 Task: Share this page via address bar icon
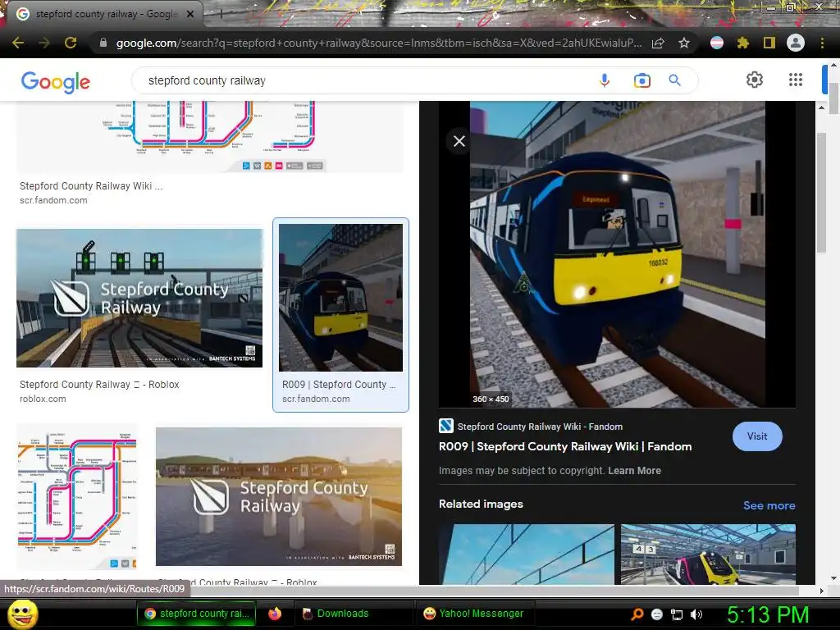[659, 43]
